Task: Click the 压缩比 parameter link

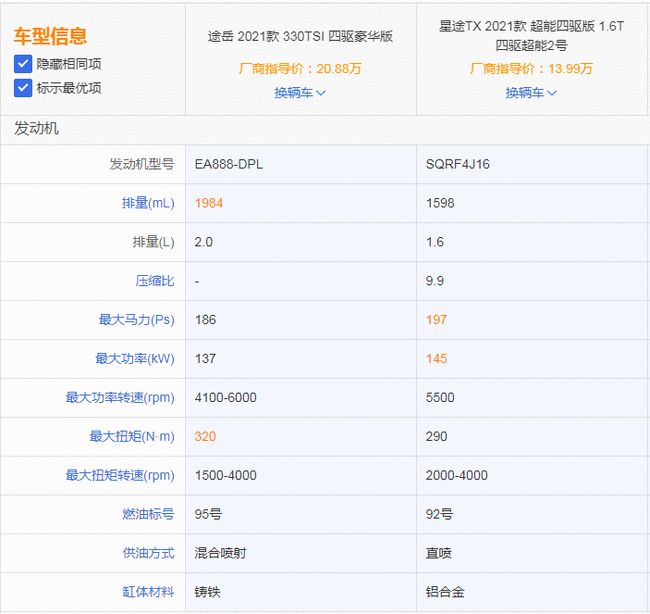Action: (155, 281)
